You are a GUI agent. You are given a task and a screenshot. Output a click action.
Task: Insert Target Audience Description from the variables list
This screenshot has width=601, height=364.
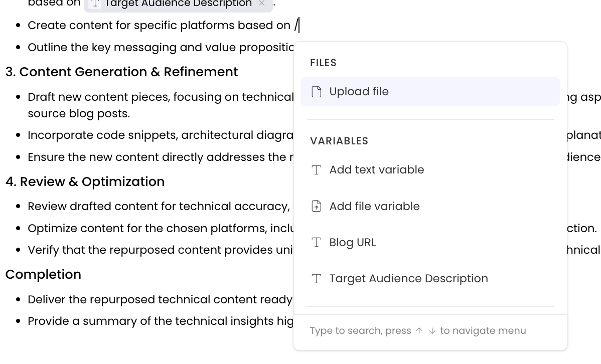coord(408,279)
